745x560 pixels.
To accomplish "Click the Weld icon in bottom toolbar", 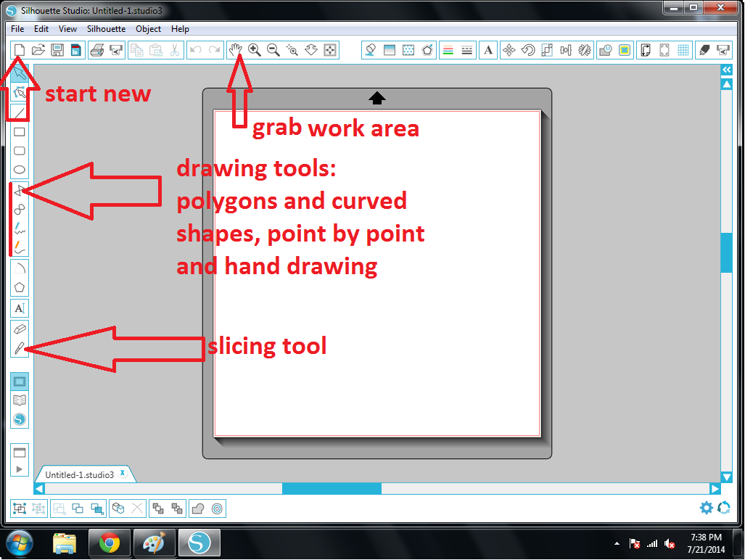I will pyautogui.click(x=197, y=508).
